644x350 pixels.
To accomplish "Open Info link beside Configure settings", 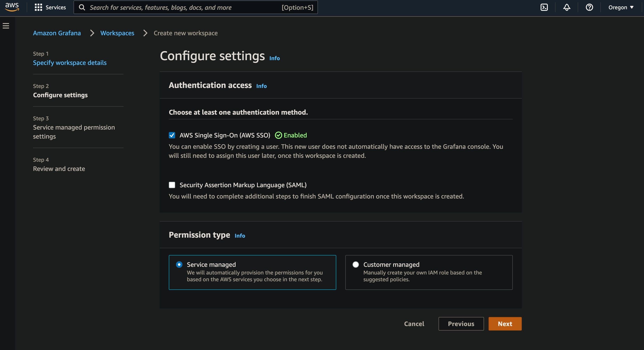I will (274, 58).
